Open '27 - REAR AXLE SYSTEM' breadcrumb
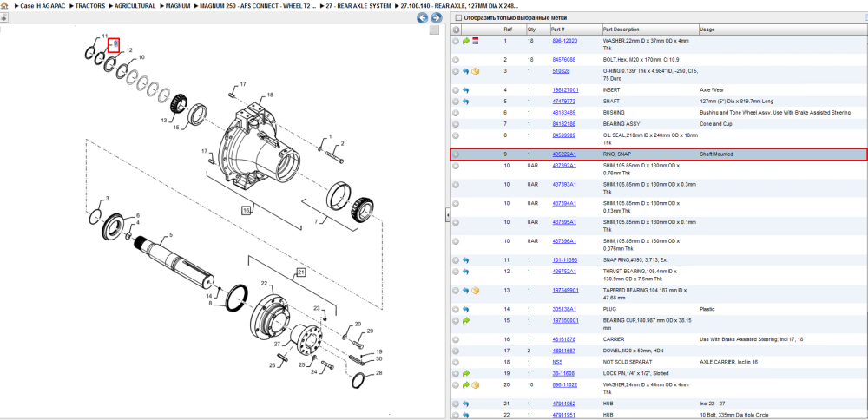Screen dimensions: 868x420 (x=358, y=6)
